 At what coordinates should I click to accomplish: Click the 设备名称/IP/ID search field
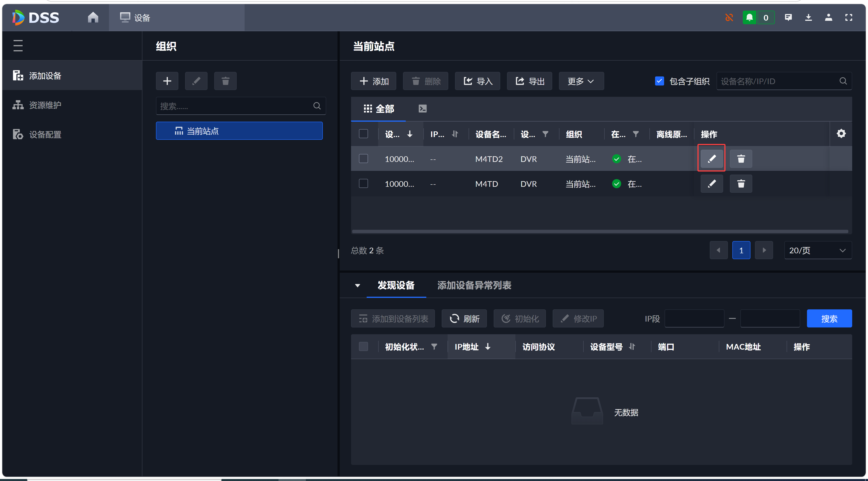click(x=784, y=81)
